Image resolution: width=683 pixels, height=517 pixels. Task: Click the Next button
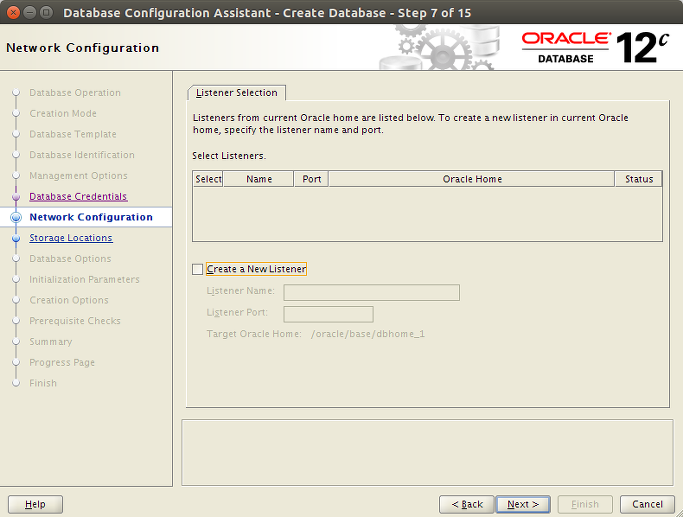pyautogui.click(x=523, y=504)
